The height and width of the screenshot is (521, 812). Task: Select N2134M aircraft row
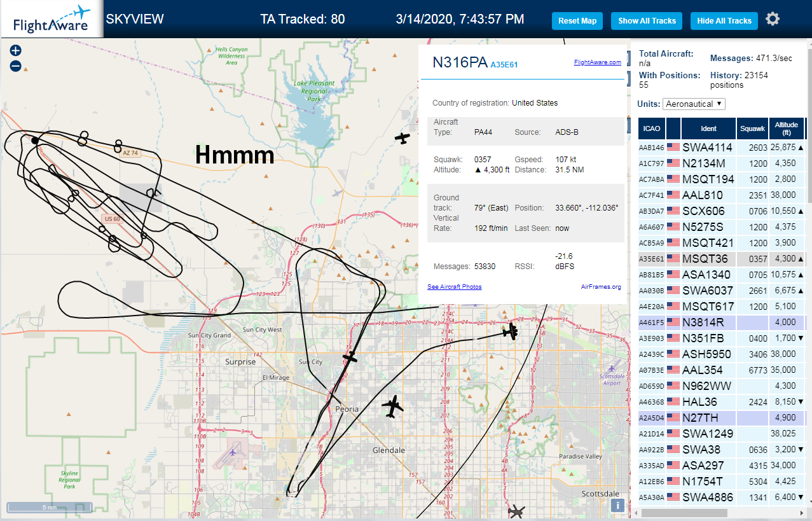[722, 163]
